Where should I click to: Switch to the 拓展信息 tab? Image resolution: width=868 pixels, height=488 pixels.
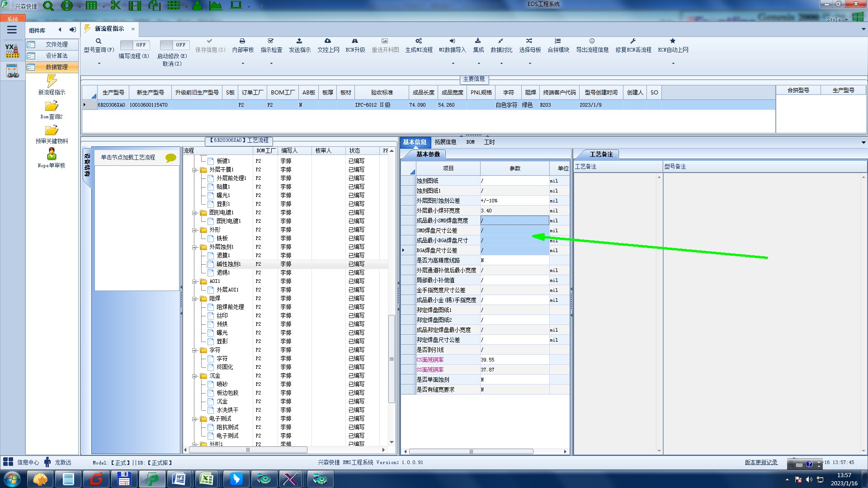point(445,142)
